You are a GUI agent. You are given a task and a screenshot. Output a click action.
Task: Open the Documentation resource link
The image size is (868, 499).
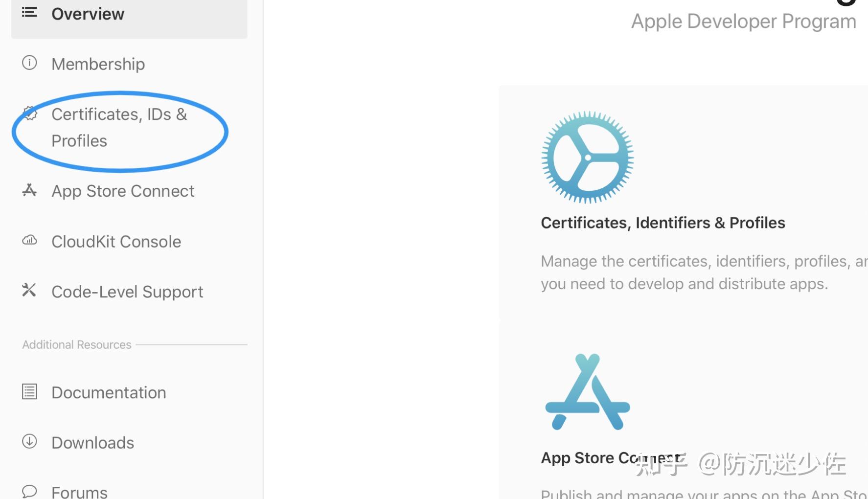pos(109,393)
